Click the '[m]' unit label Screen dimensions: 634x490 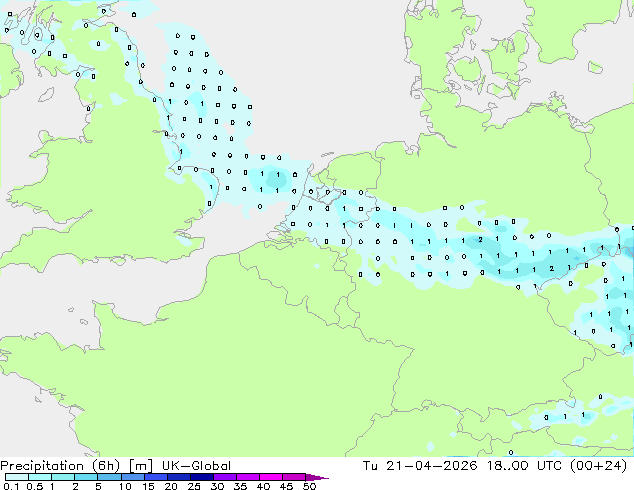tap(141, 466)
